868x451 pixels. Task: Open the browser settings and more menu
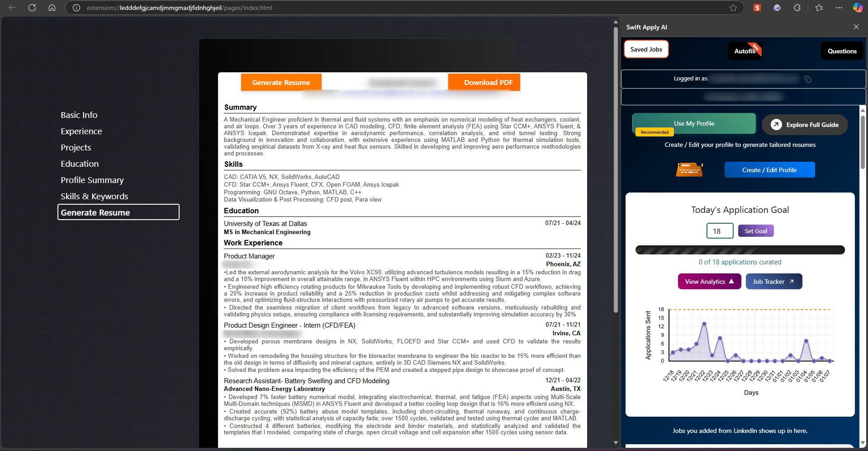coord(839,8)
